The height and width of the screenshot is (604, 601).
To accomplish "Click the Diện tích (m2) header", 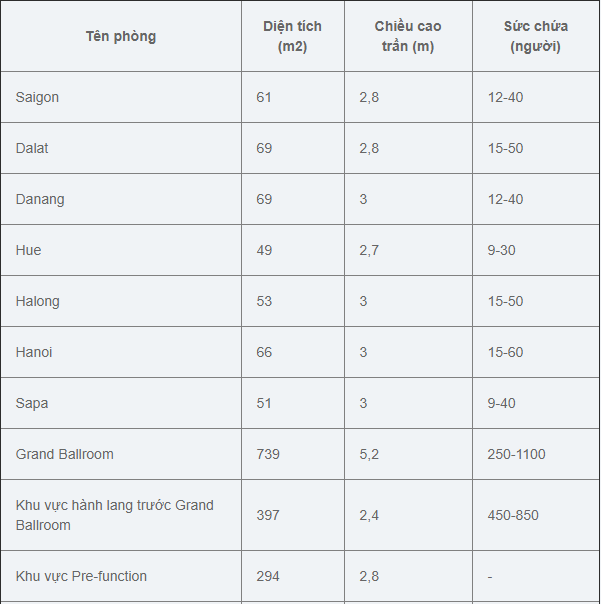I will point(292,36).
